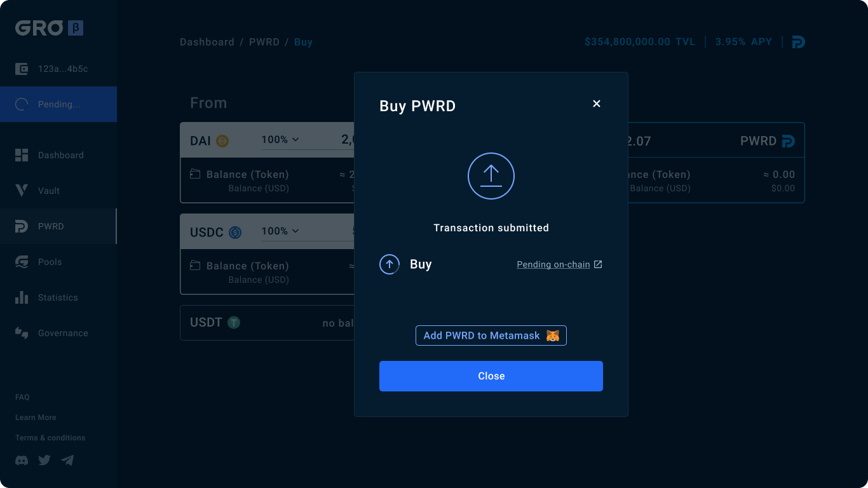This screenshot has height=488, width=868.
Task: Click the blue Close button
Action: click(491, 376)
